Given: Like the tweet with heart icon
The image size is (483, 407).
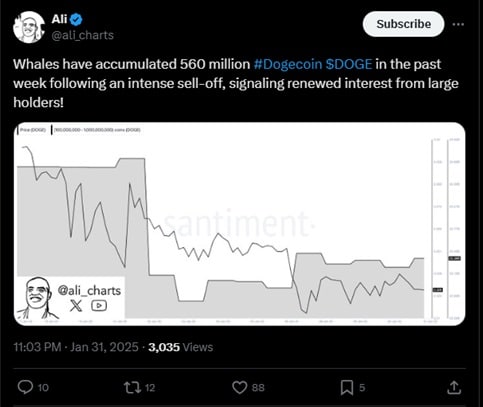Looking at the screenshot, I should [x=239, y=388].
